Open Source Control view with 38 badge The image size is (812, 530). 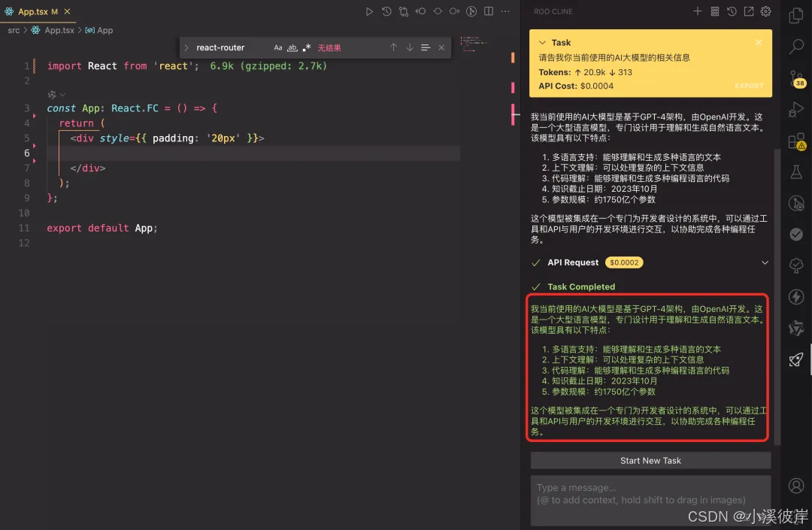(x=796, y=78)
